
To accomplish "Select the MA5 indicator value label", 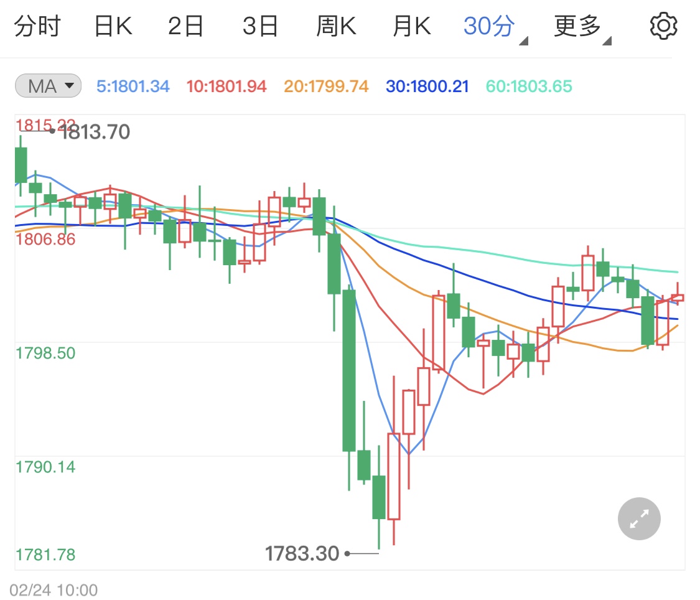I will [133, 87].
